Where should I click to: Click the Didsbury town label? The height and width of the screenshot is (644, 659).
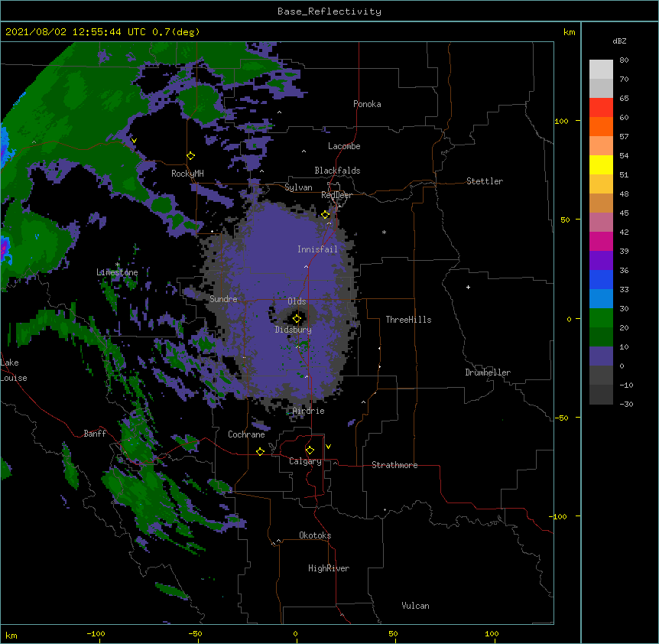294,330
